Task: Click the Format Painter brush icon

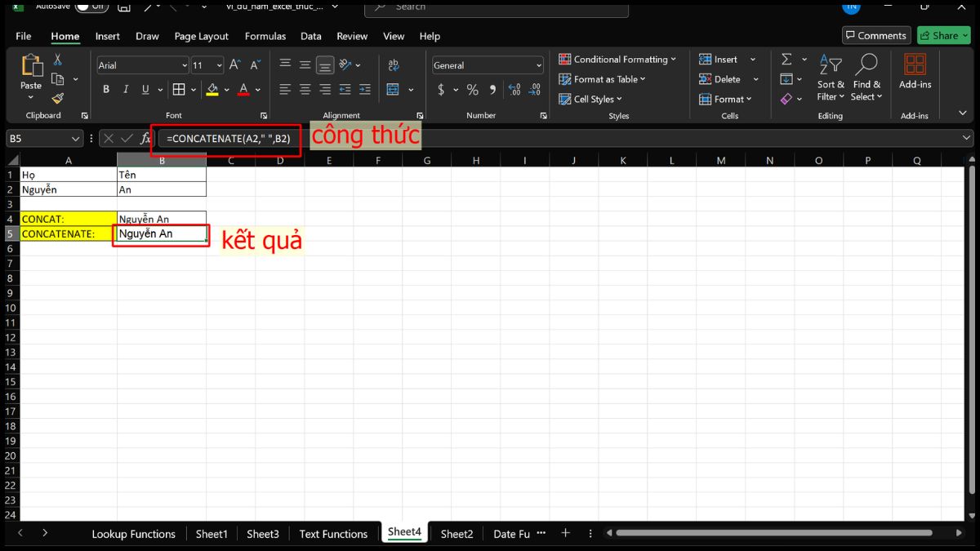Action: coord(57,99)
